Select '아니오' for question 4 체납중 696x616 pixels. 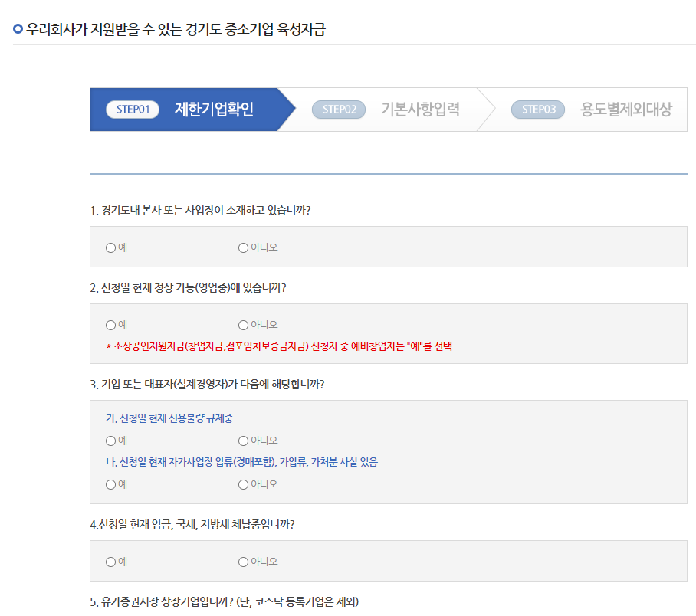[x=243, y=562]
